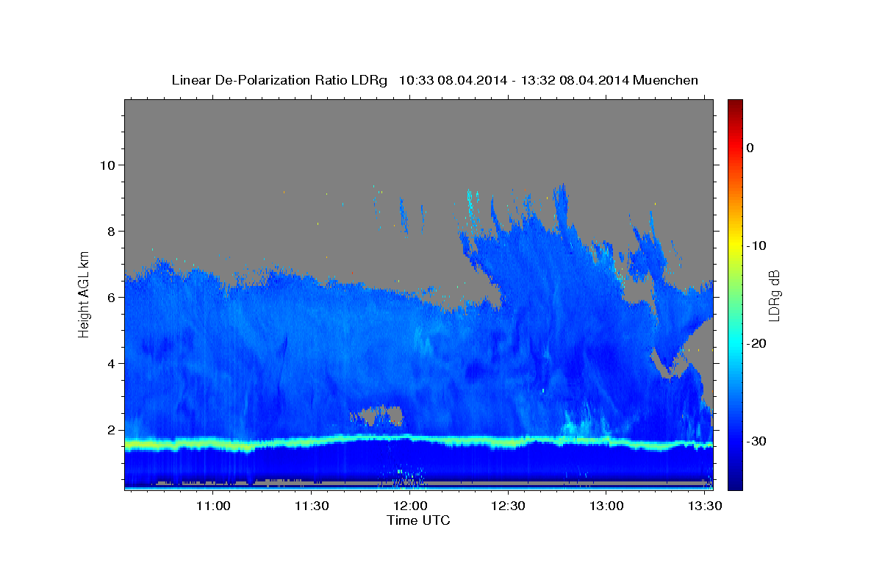Click the colorbar value -10

click(x=757, y=245)
